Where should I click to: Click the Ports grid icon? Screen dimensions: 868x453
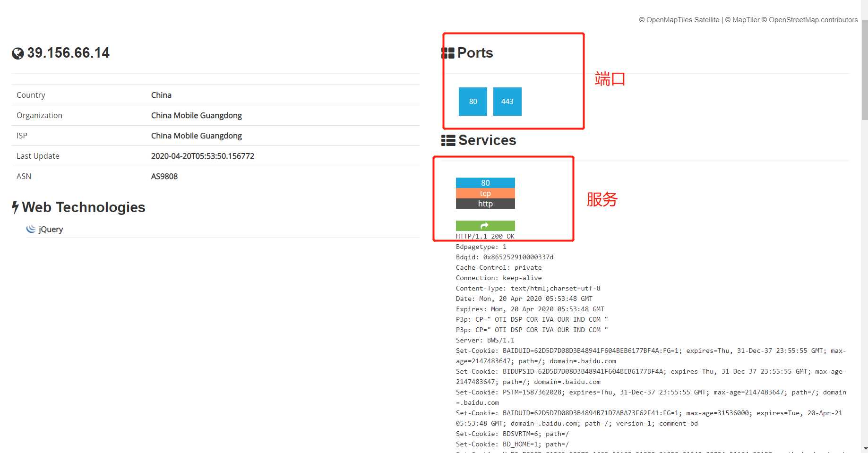coord(448,53)
